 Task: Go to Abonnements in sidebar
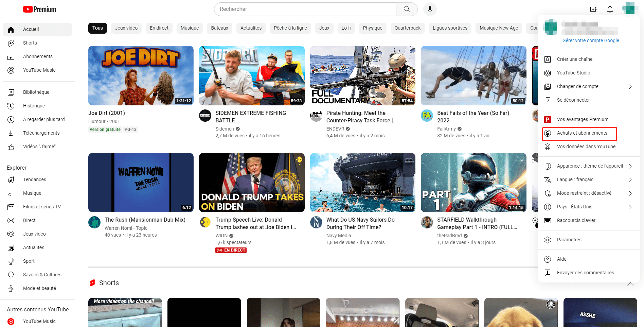[x=37, y=56]
